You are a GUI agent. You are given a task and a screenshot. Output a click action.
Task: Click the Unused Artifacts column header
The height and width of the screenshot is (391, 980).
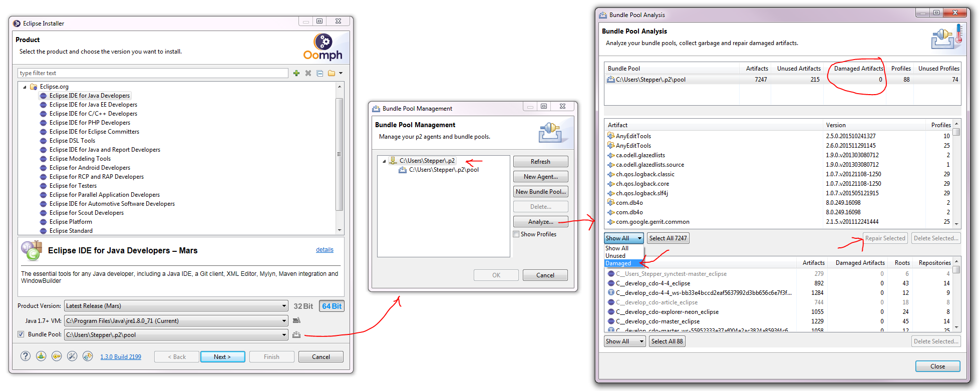tap(798, 69)
